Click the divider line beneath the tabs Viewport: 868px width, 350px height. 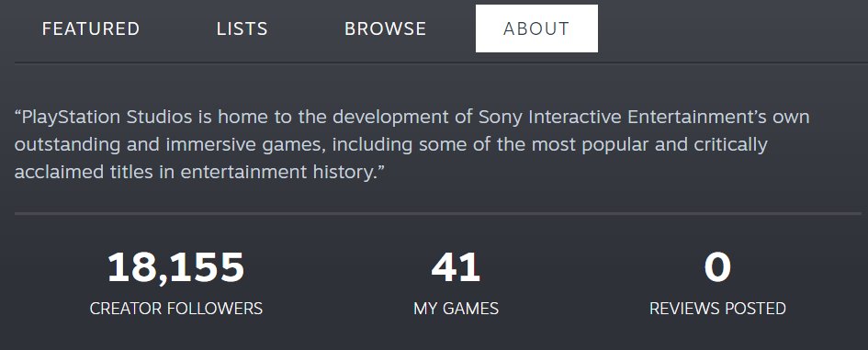point(441,62)
